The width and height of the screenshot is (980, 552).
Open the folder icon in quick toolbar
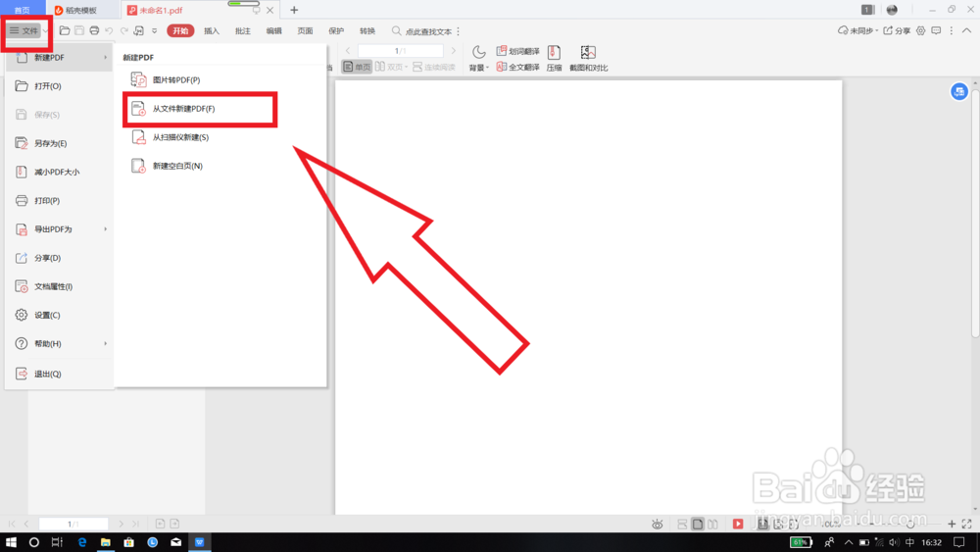(x=65, y=30)
